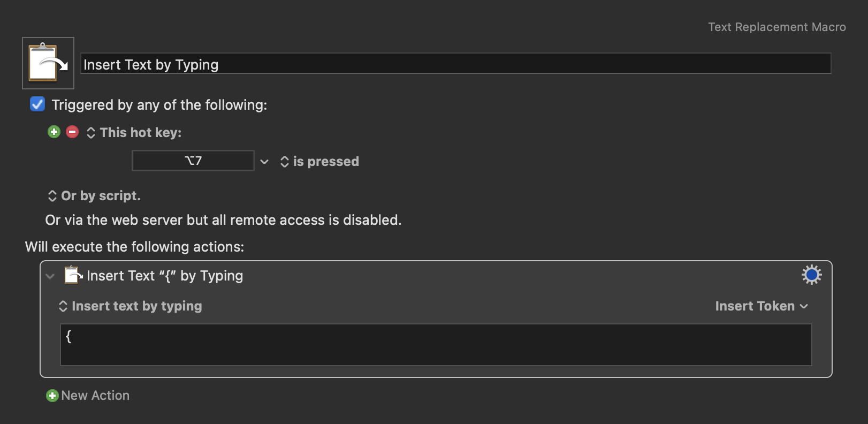The width and height of the screenshot is (868, 424).
Task: Click the Insert Text action clipboard icon
Action: [73, 275]
